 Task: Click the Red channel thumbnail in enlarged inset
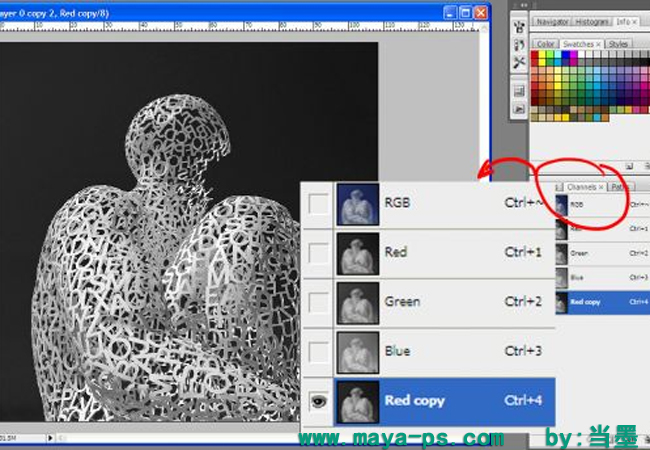[358, 254]
